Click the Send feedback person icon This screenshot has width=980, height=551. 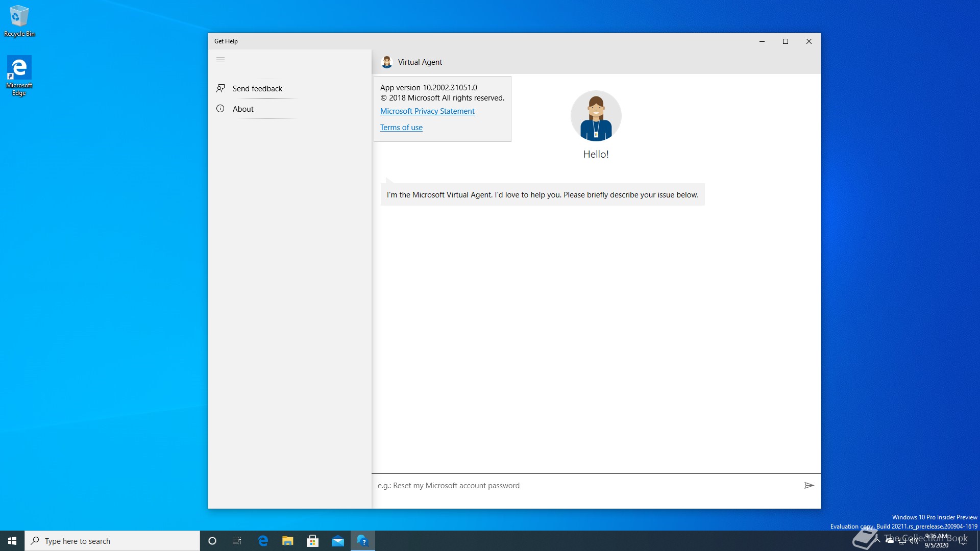pyautogui.click(x=220, y=88)
